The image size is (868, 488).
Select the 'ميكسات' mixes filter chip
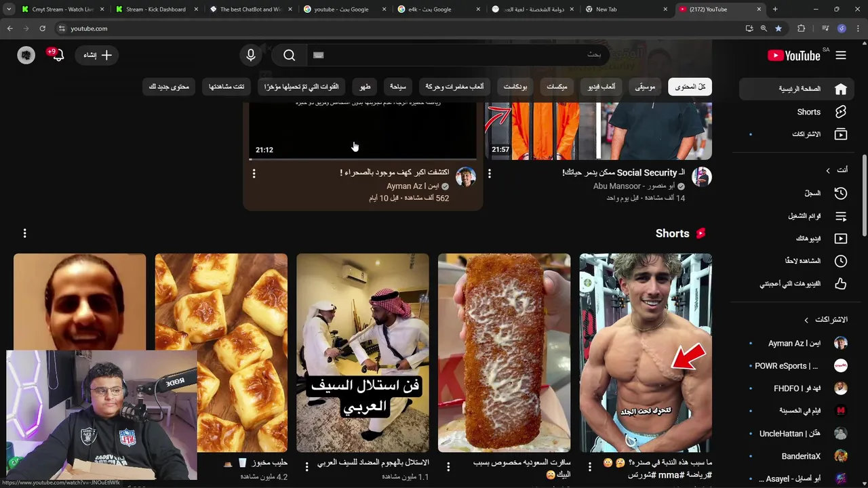click(557, 87)
